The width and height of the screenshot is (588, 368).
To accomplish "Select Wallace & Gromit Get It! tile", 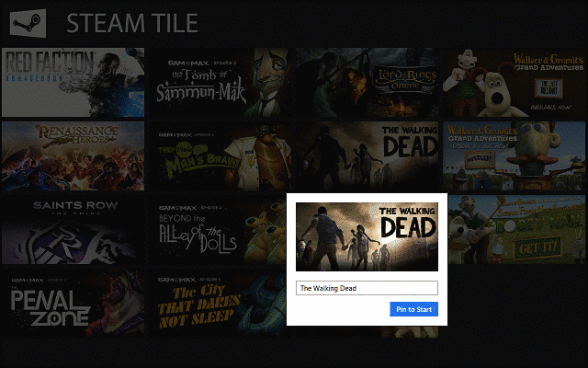I will [516, 229].
